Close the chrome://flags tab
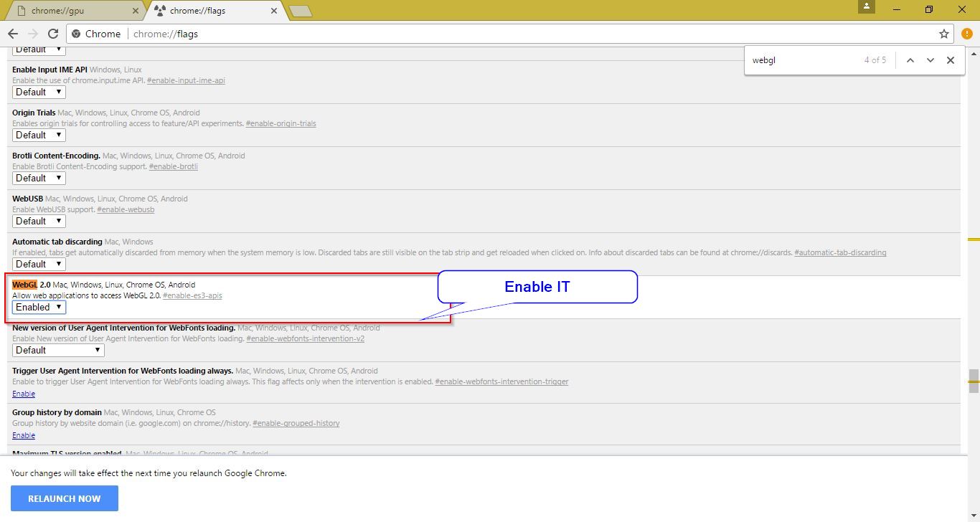This screenshot has height=522, width=980. tap(273, 11)
